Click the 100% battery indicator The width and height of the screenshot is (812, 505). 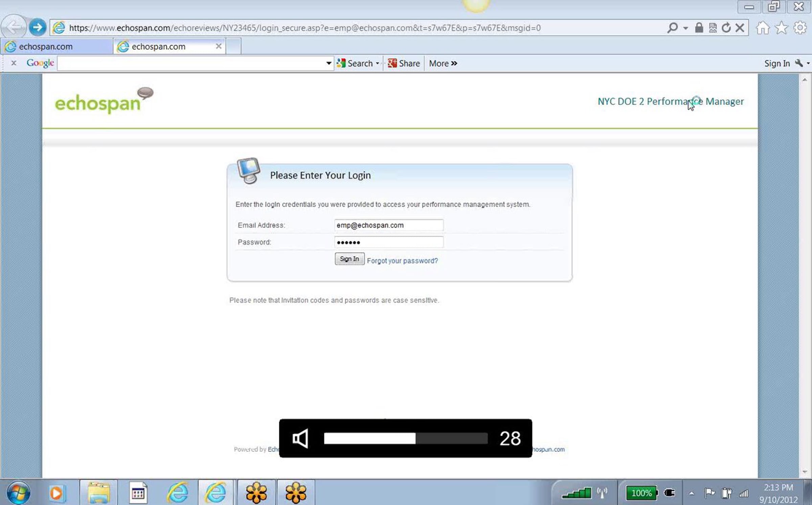(x=641, y=493)
